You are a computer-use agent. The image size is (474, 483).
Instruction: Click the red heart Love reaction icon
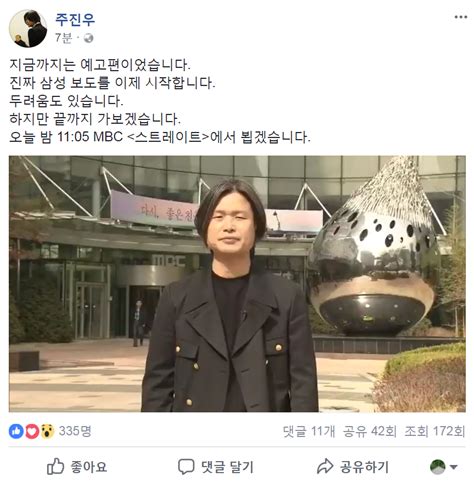pyautogui.click(x=32, y=431)
